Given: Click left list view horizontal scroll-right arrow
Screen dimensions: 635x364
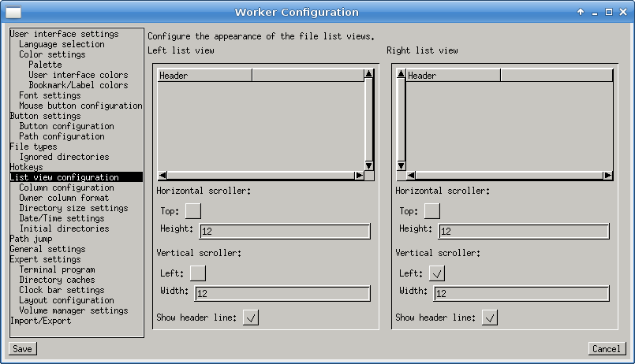Looking at the screenshot, I should [x=359, y=176].
